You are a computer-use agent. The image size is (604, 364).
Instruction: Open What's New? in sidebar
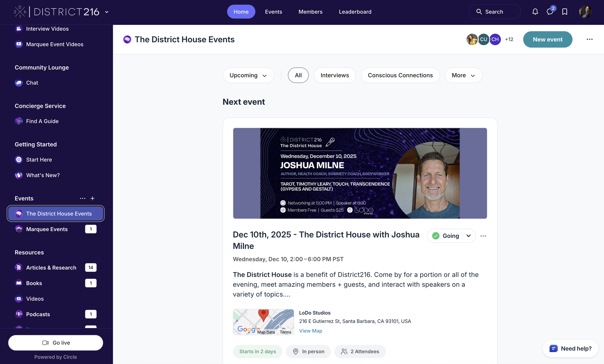[56, 175]
